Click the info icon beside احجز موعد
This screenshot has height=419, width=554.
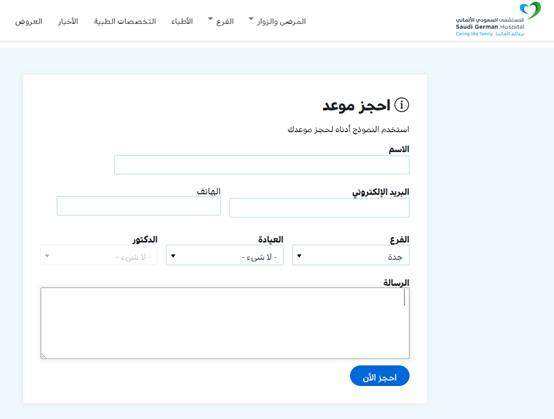401,105
